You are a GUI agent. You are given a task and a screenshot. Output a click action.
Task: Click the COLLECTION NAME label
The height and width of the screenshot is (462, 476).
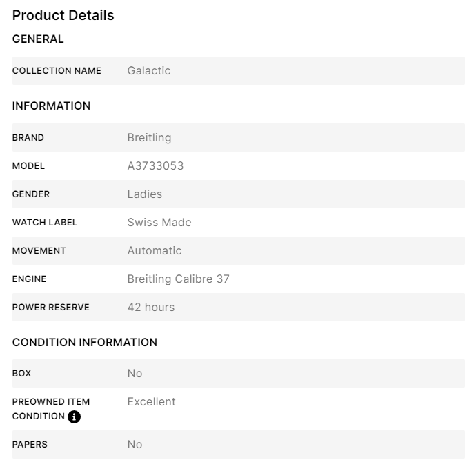[x=57, y=70]
